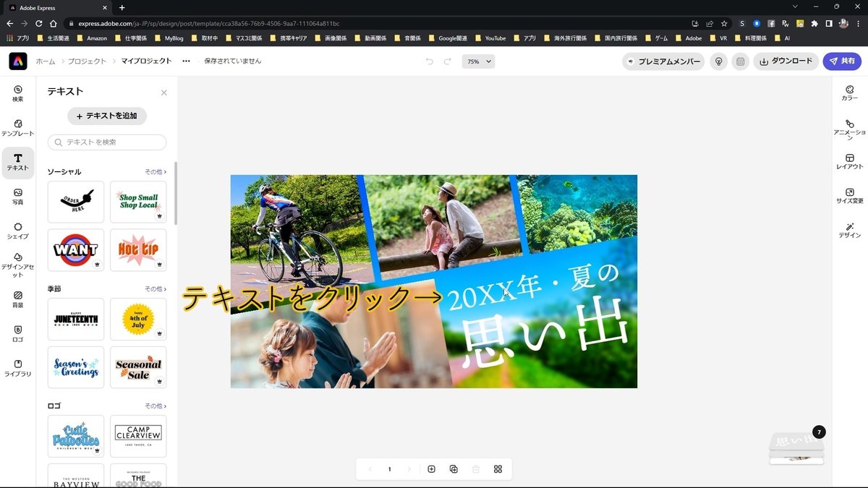Click the undo arrow icon
868x488 pixels.
click(x=430, y=61)
